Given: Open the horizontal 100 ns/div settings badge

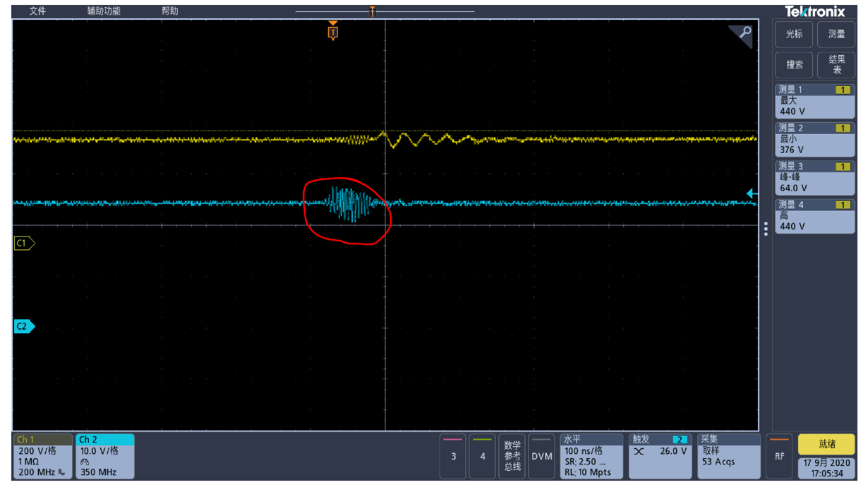Looking at the screenshot, I should tap(591, 457).
